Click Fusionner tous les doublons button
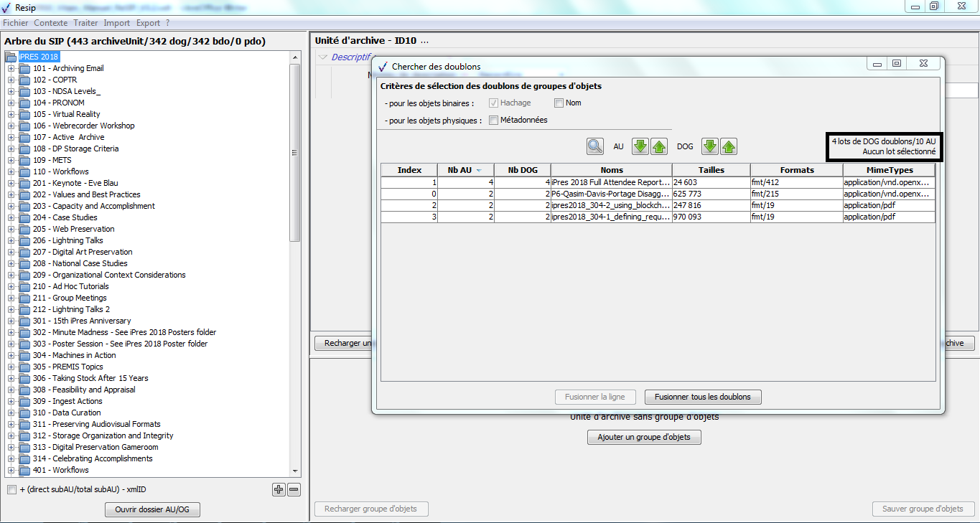 tap(703, 397)
